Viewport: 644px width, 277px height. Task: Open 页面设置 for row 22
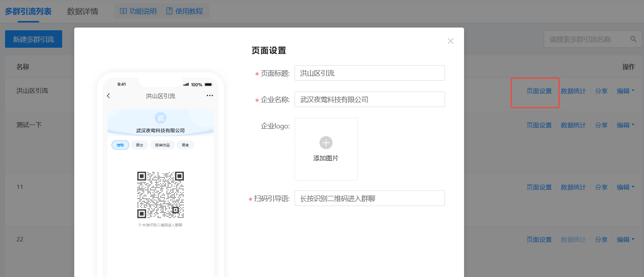[x=539, y=240]
